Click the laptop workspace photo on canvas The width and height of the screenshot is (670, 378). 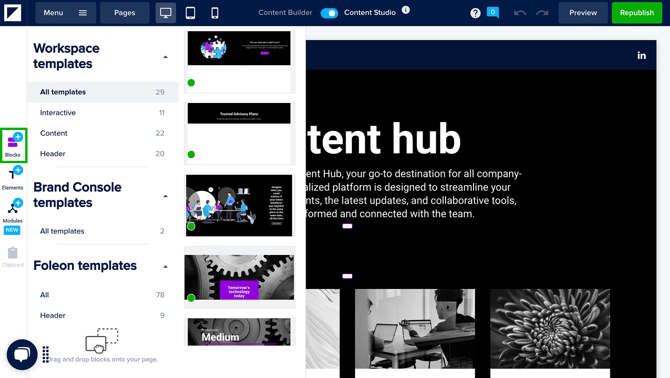[414, 328]
